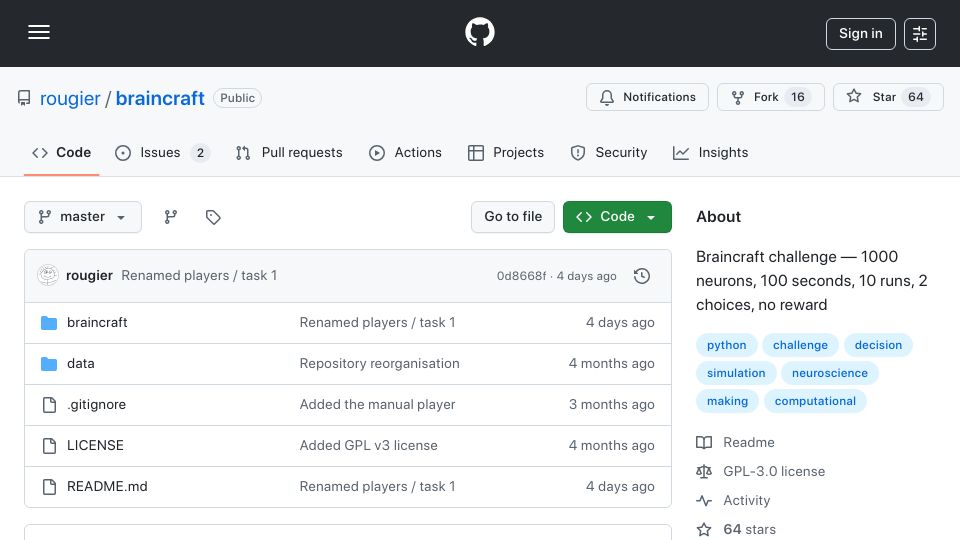
Task: Open latest commit message Renamed players / task 1
Action: point(199,276)
